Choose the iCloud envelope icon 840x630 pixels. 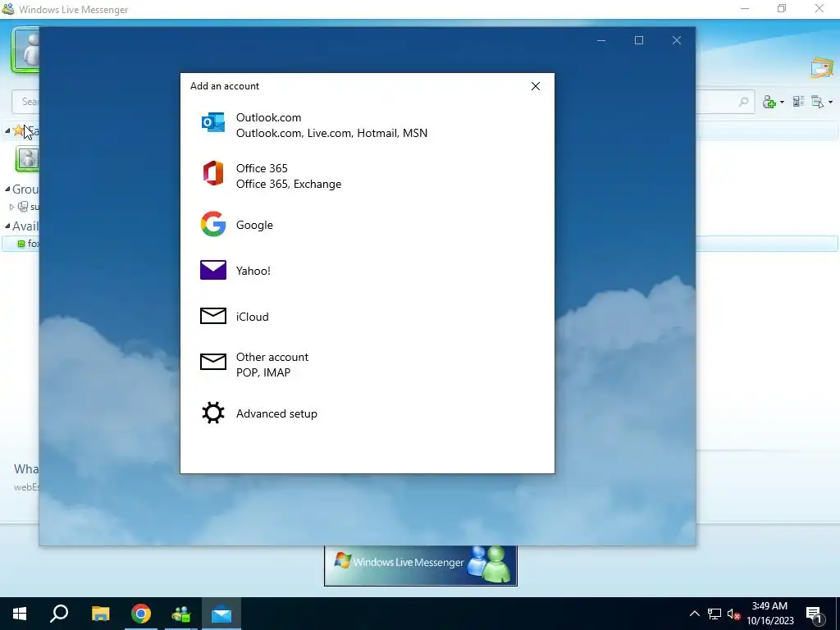click(213, 316)
